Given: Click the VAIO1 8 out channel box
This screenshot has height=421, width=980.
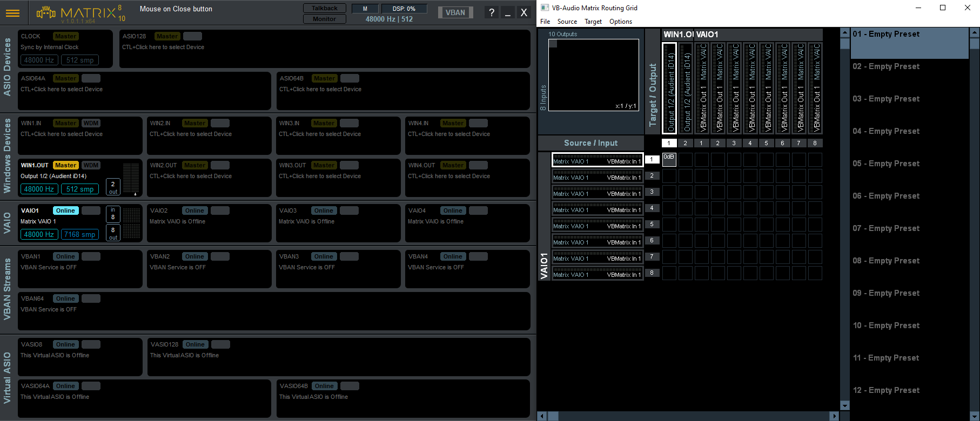Looking at the screenshot, I should (113, 233).
